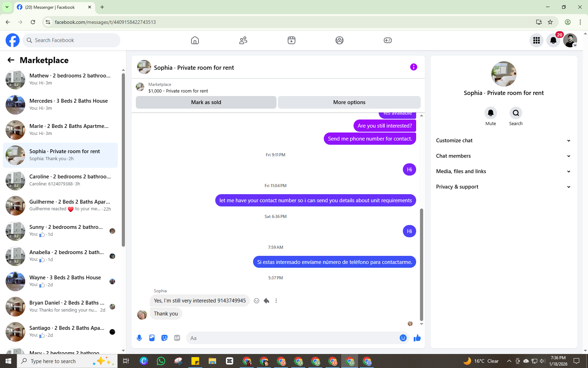This screenshot has height=368, width=588.
Task: Open emoji picker in message box
Action: coord(403,338)
